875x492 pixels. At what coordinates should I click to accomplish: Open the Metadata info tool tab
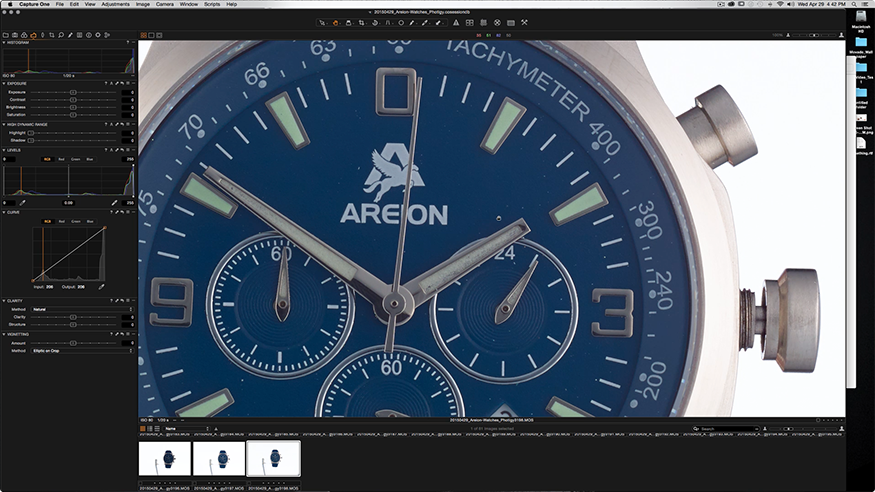[x=89, y=35]
